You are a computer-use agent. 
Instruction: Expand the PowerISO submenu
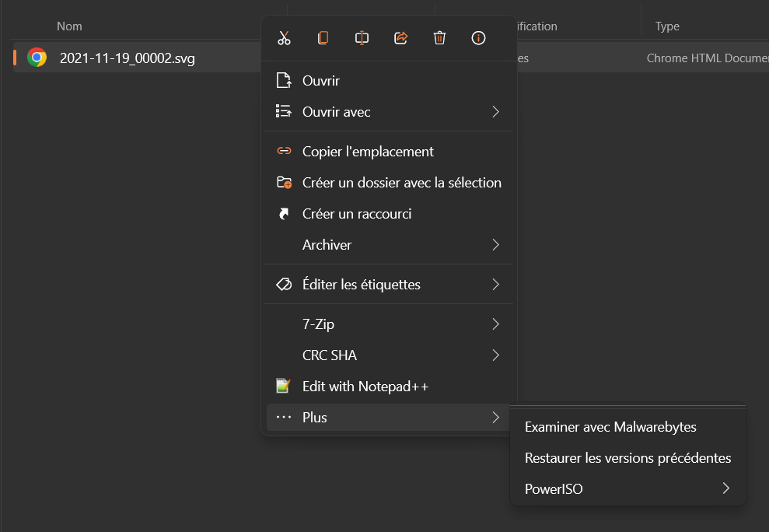coord(725,488)
